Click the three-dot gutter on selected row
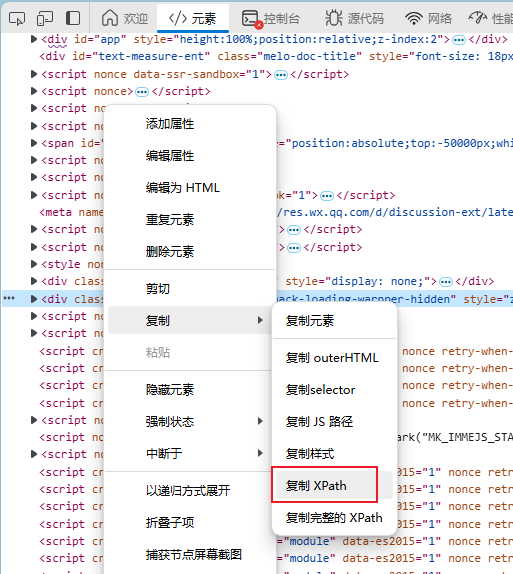Image resolution: width=513 pixels, height=574 pixels. click(x=9, y=298)
